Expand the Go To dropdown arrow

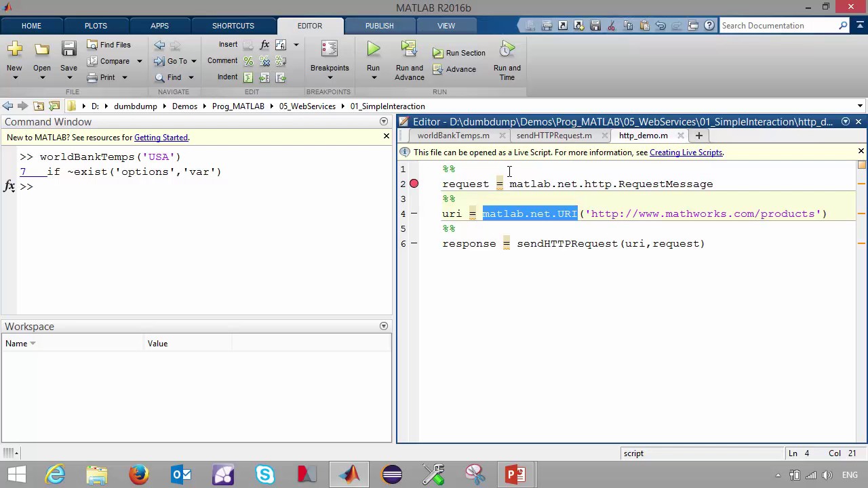pyautogui.click(x=193, y=61)
